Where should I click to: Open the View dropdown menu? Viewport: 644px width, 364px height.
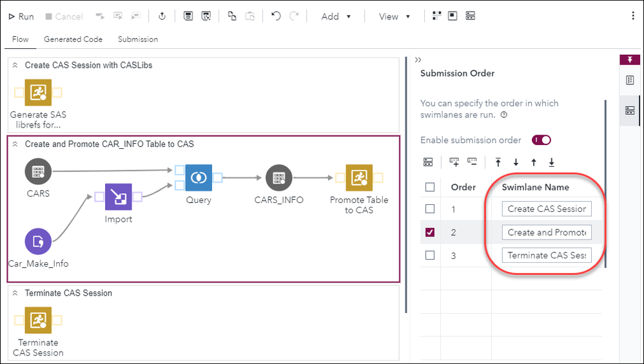pyautogui.click(x=395, y=16)
